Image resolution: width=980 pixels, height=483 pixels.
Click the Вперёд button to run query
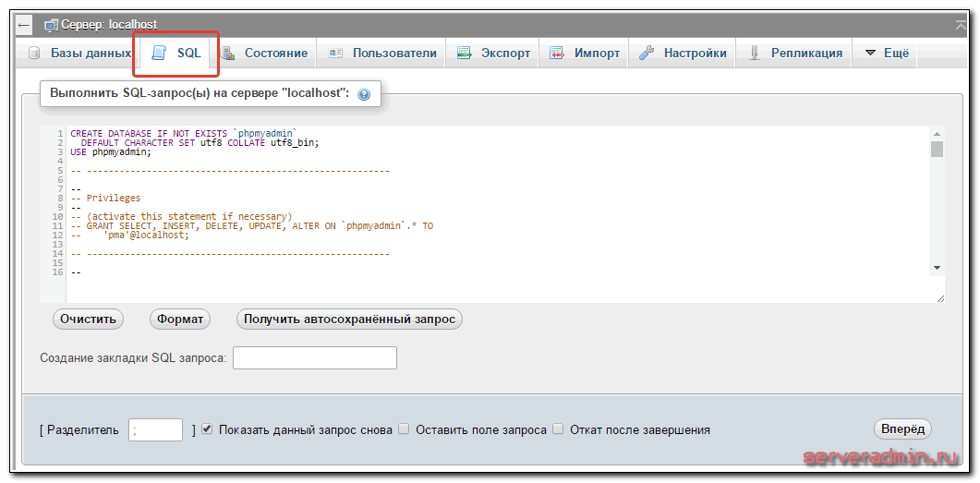pyautogui.click(x=902, y=429)
